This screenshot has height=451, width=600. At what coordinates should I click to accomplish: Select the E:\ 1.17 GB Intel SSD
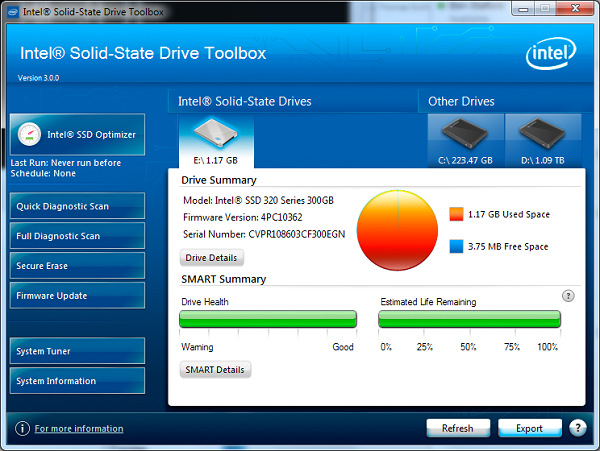[x=216, y=142]
